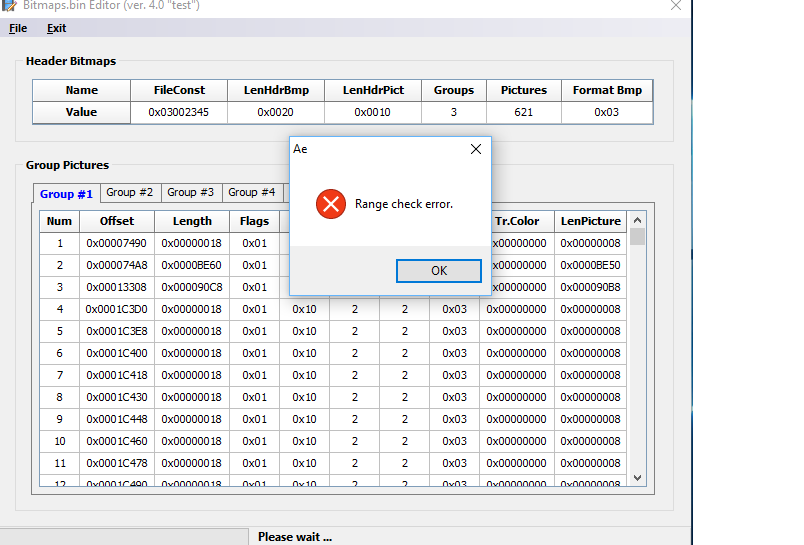Screen dimensions: 804x545
Task: Select offset cell 0x00007490 in row 1
Action: tap(116, 243)
